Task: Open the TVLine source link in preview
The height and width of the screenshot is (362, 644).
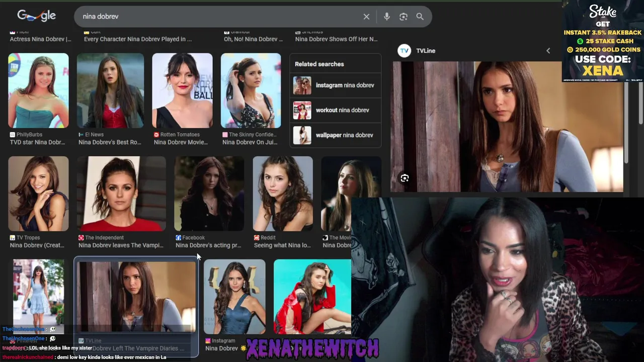Action: (425, 51)
